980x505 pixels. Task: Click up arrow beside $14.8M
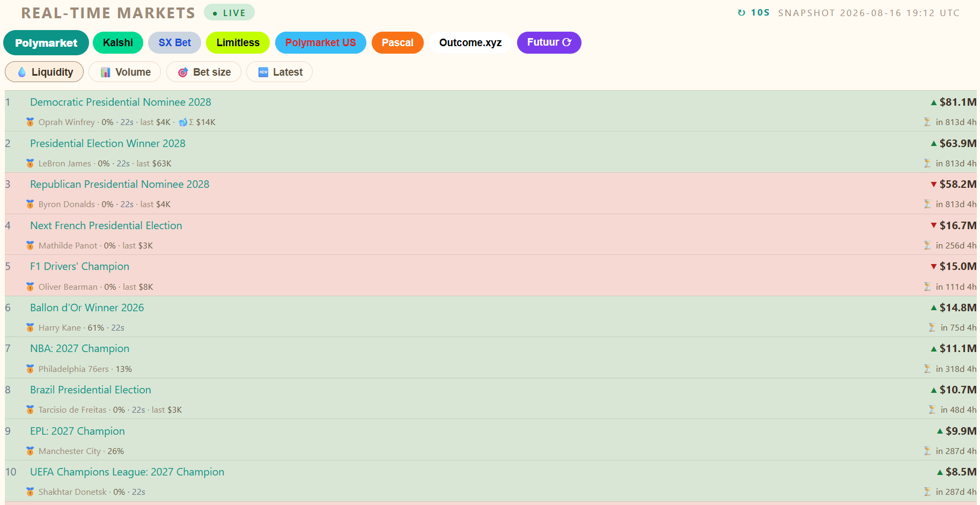click(x=934, y=308)
